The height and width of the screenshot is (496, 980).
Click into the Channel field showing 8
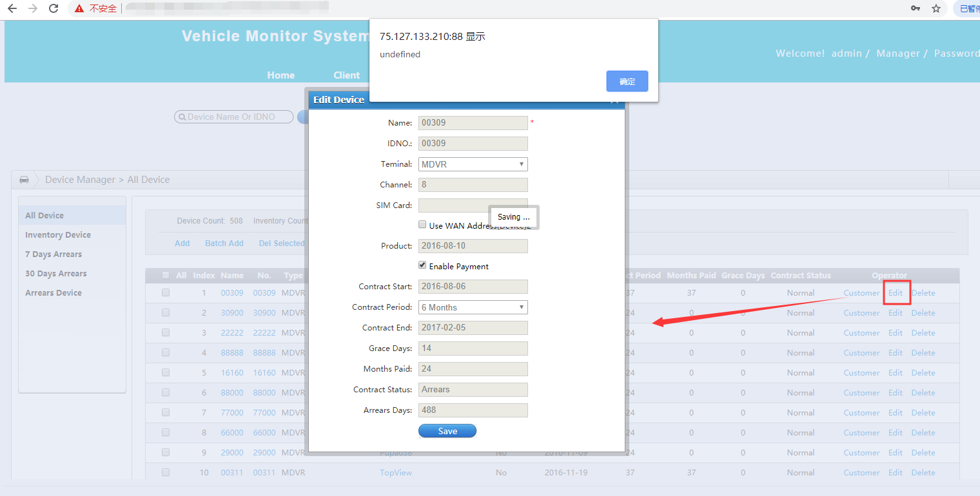pyautogui.click(x=473, y=185)
